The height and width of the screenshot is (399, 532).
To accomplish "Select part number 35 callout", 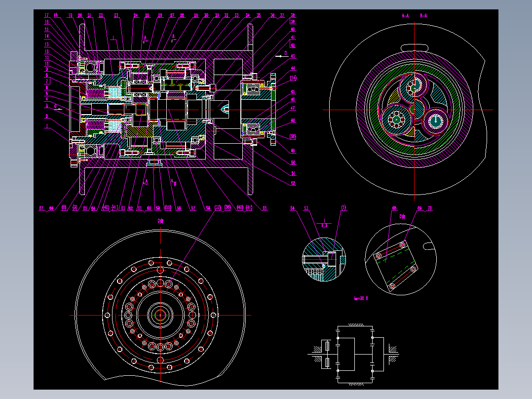I will pos(259,15).
